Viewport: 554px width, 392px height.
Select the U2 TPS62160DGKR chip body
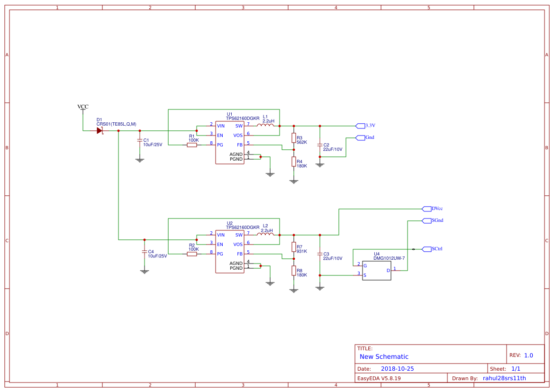click(x=230, y=252)
